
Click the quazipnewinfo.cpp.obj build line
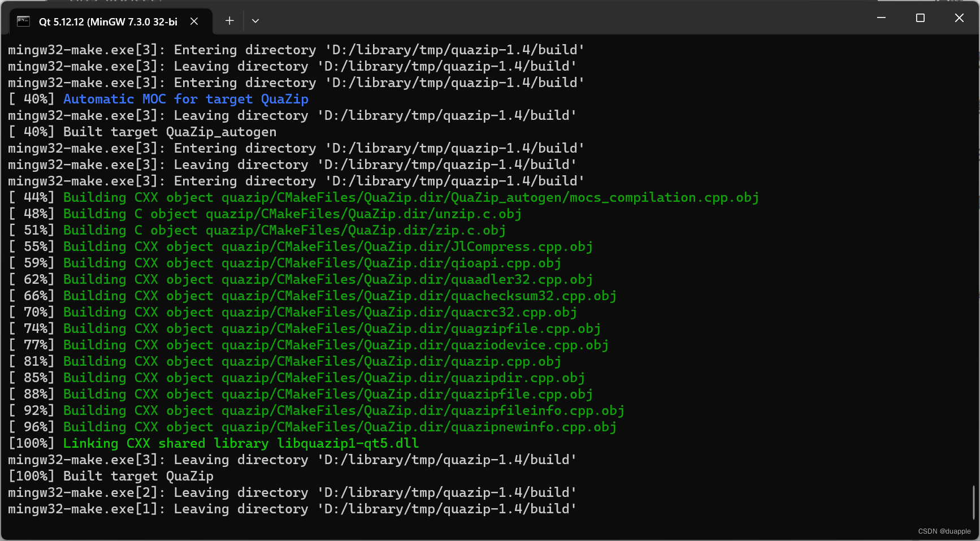tap(312, 427)
